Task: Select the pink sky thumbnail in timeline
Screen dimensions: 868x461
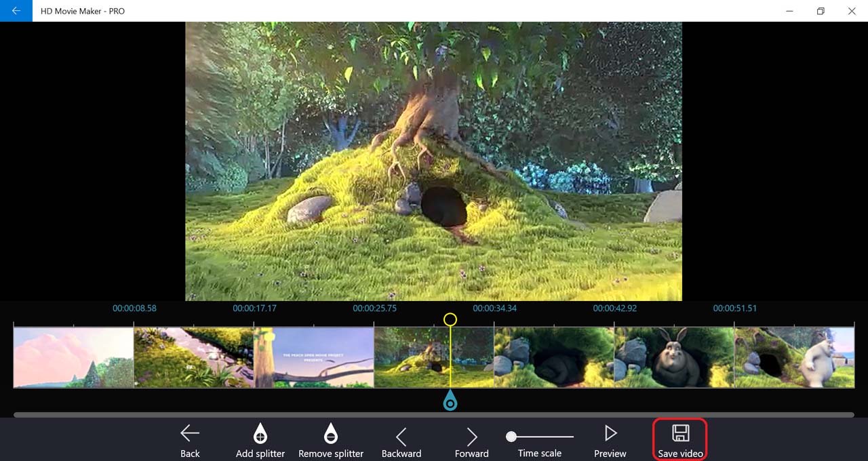Action: (x=73, y=357)
